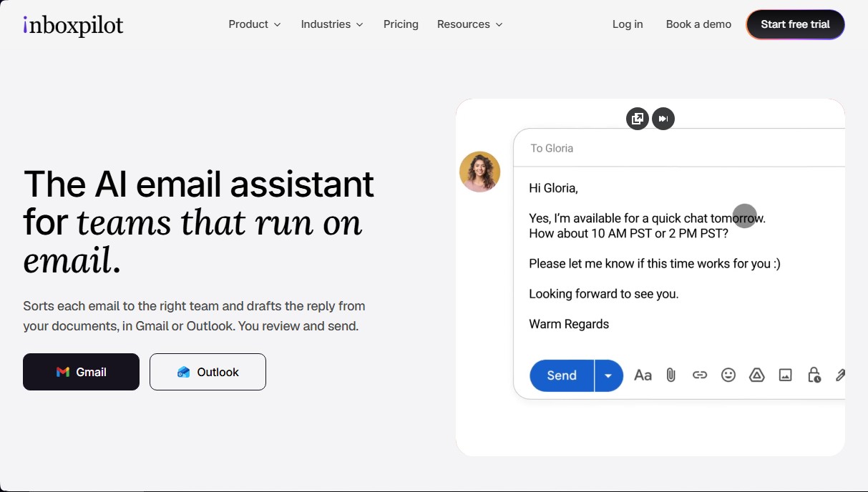Choose the Gmail button
This screenshot has width=868, height=492.
tap(81, 372)
